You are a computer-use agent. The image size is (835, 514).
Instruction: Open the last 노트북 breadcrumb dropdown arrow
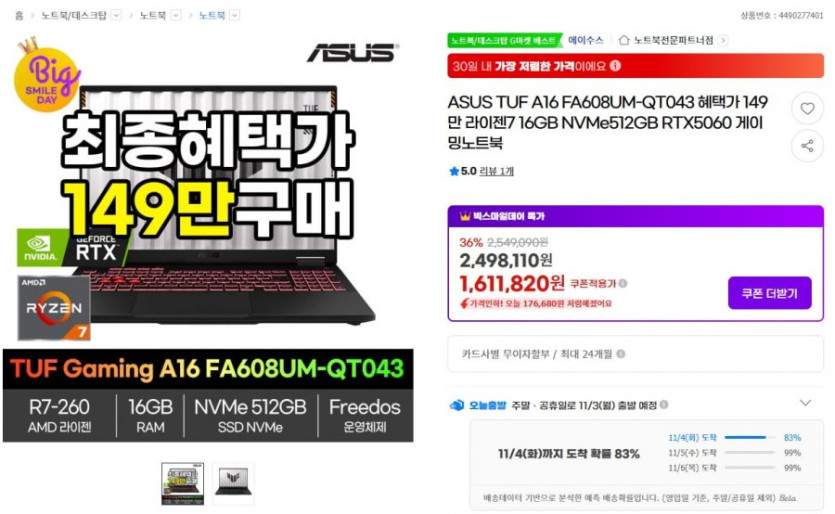point(234,15)
